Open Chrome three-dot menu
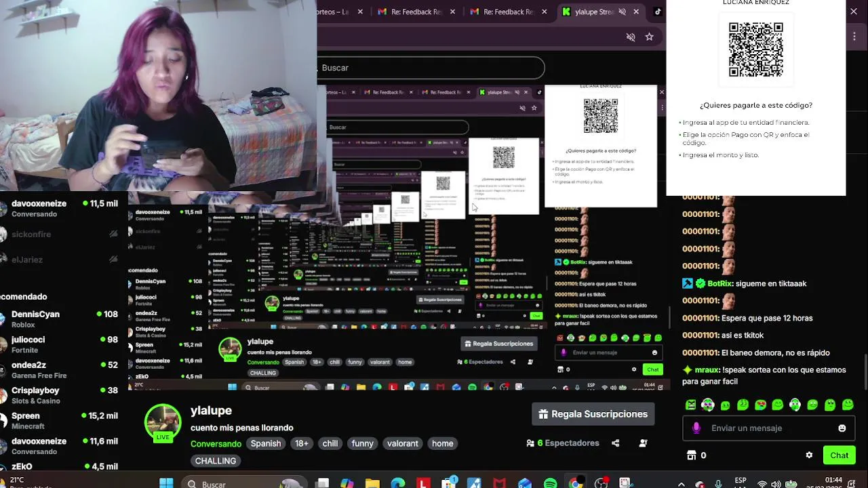 tap(854, 37)
